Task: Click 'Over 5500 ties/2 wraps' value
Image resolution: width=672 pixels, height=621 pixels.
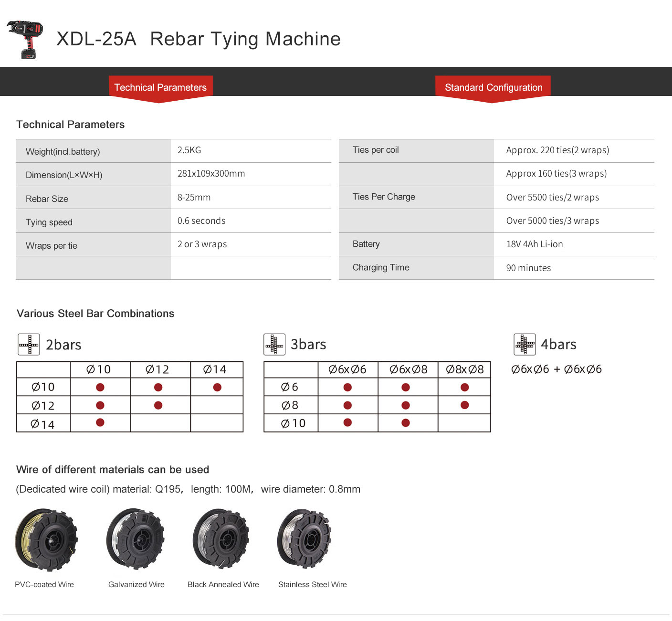Action: (x=553, y=198)
